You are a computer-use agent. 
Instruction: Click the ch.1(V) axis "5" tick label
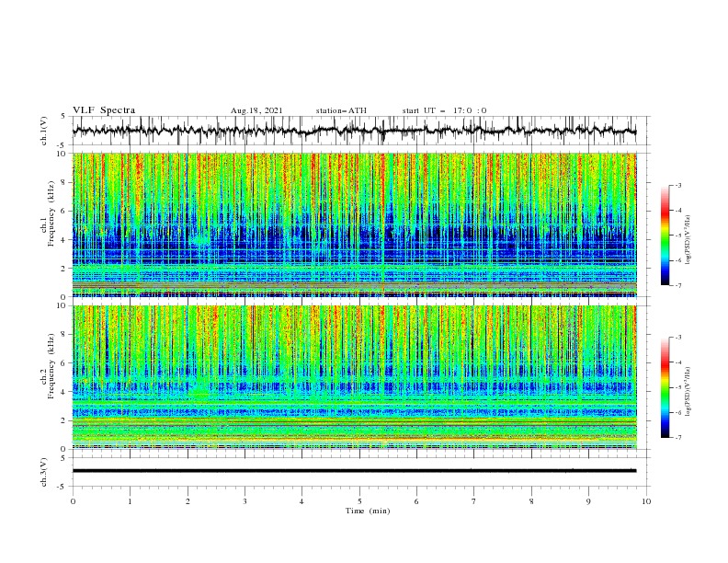[63, 116]
